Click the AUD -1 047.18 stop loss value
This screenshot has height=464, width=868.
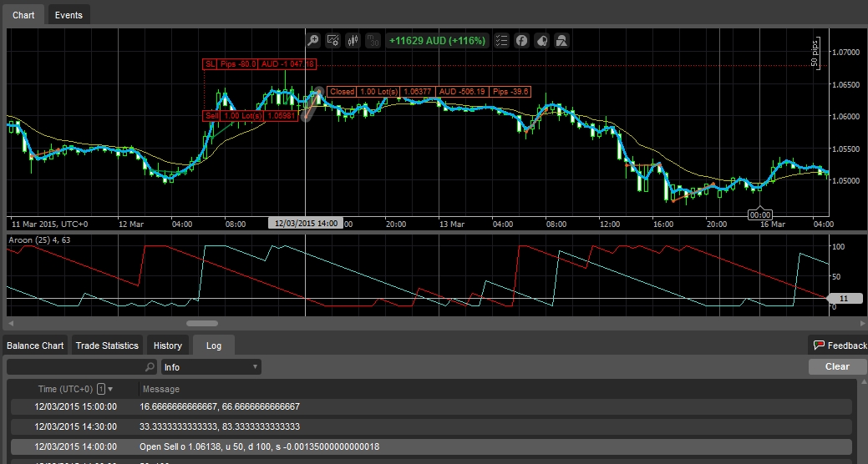pyautogui.click(x=287, y=64)
